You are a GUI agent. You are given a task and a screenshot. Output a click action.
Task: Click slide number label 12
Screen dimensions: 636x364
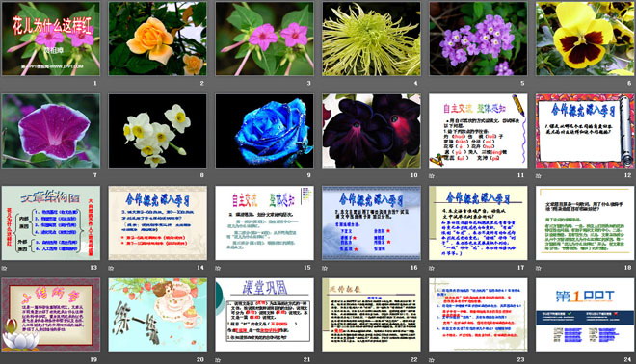[628, 175]
